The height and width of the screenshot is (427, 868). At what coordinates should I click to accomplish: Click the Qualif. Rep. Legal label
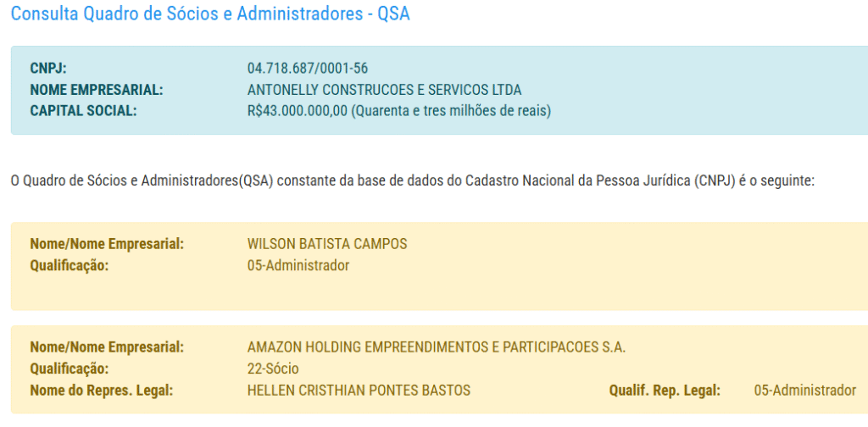[665, 391]
